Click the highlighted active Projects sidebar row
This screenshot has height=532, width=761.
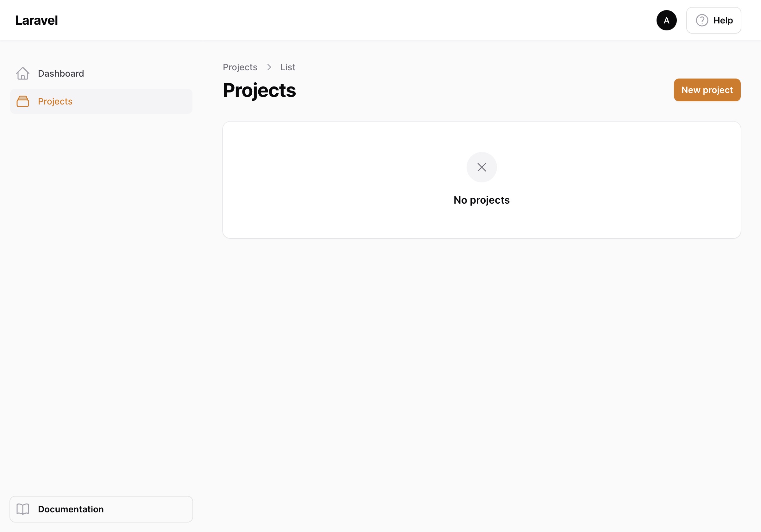tap(101, 101)
